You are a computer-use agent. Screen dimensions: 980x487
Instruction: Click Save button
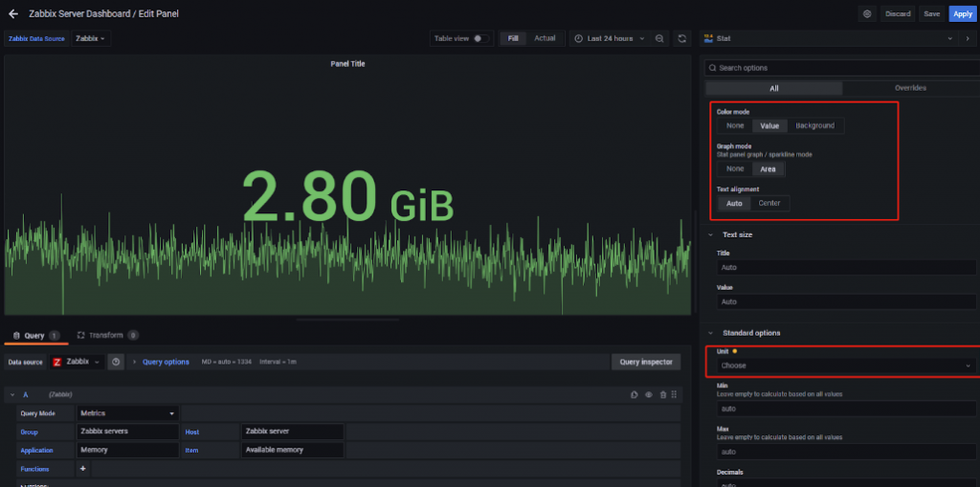click(932, 13)
